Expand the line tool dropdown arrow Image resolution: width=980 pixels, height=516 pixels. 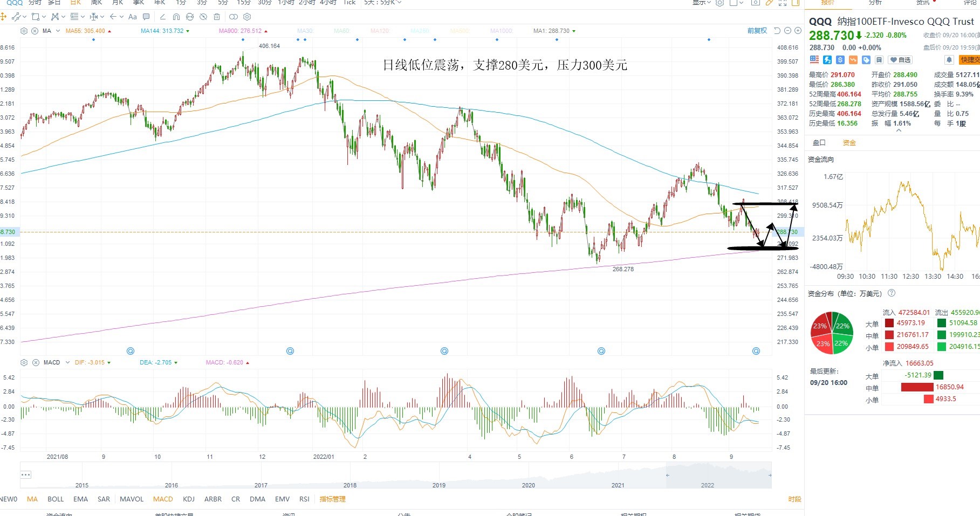click(x=25, y=17)
